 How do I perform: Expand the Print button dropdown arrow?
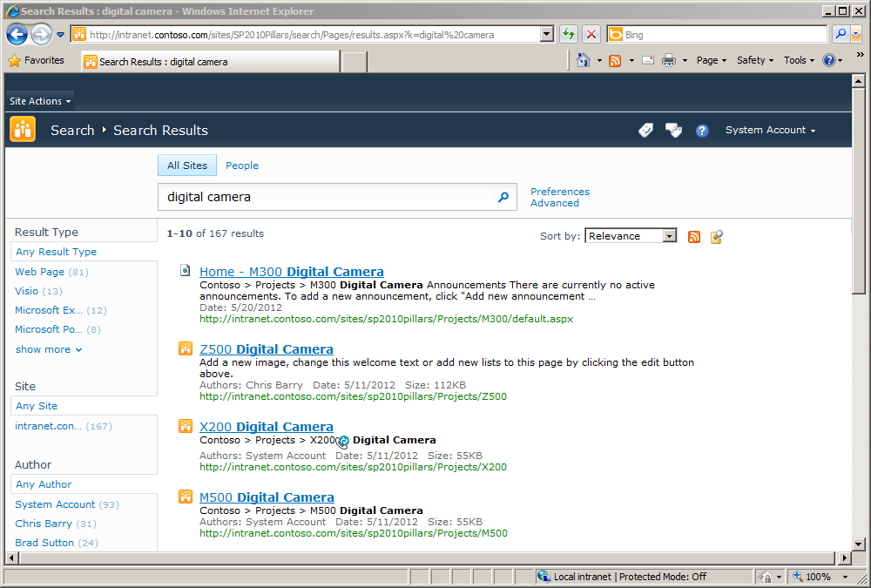(x=685, y=61)
